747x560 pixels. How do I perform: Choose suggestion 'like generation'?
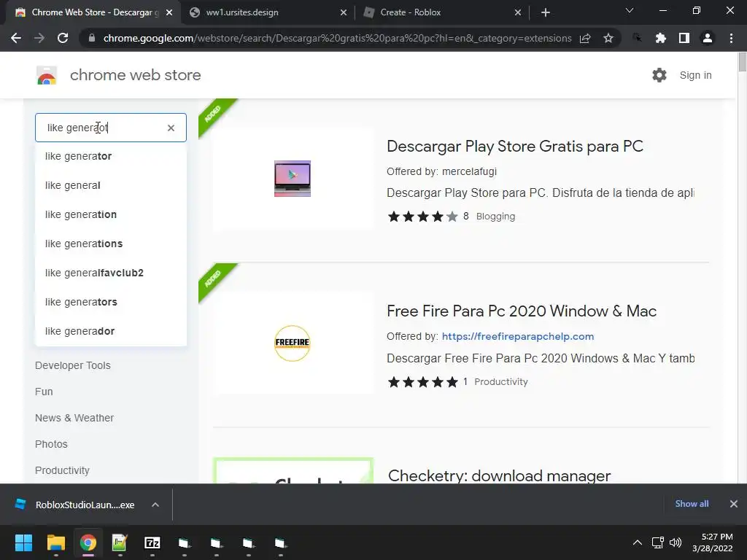pyautogui.click(x=111, y=214)
